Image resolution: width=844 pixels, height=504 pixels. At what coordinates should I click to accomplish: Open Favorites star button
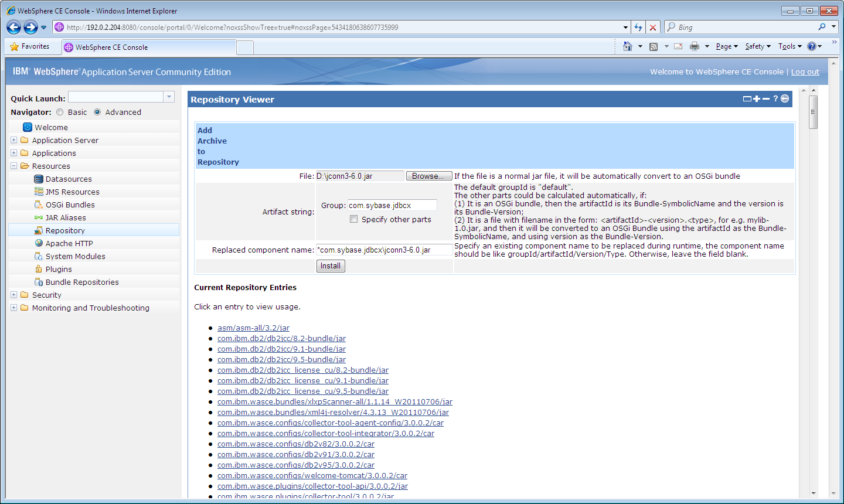click(30, 46)
